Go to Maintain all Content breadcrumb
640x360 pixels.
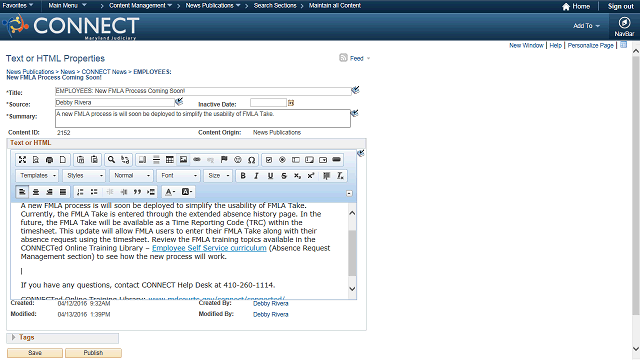335,6
